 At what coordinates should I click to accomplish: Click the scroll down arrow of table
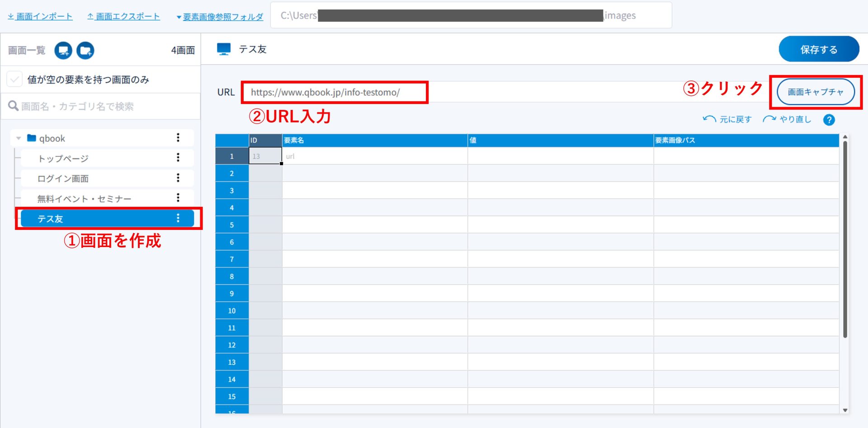coord(845,410)
